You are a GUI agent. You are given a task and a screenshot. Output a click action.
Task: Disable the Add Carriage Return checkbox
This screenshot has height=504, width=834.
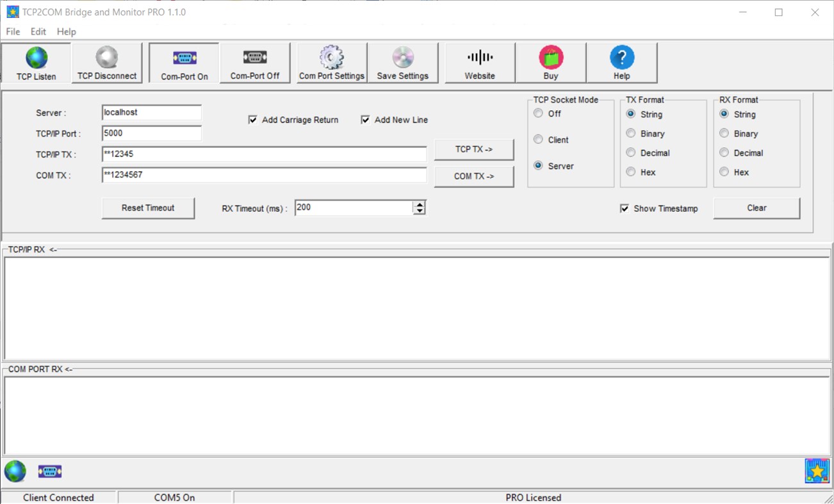click(252, 120)
